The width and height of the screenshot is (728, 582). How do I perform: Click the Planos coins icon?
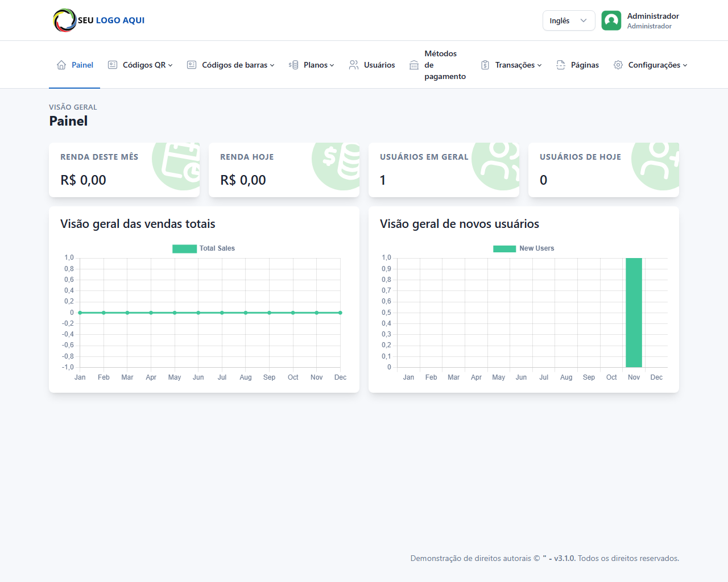(x=293, y=65)
